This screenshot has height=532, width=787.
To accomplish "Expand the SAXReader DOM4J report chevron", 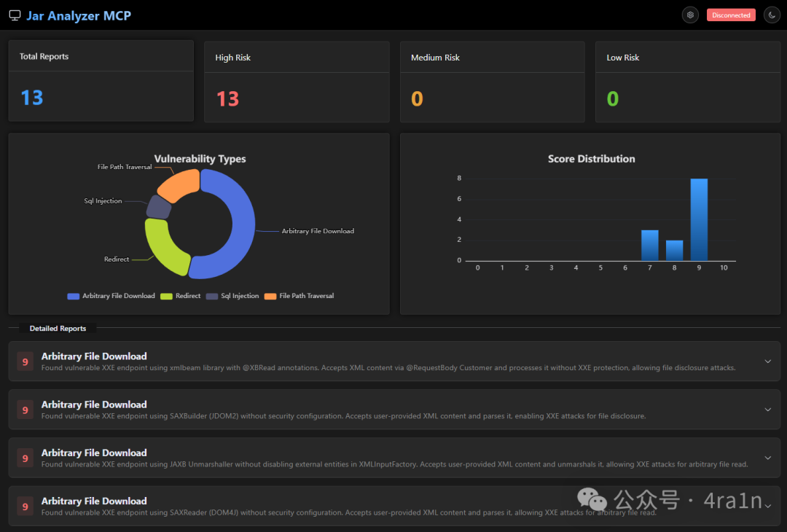I will coord(767,506).
